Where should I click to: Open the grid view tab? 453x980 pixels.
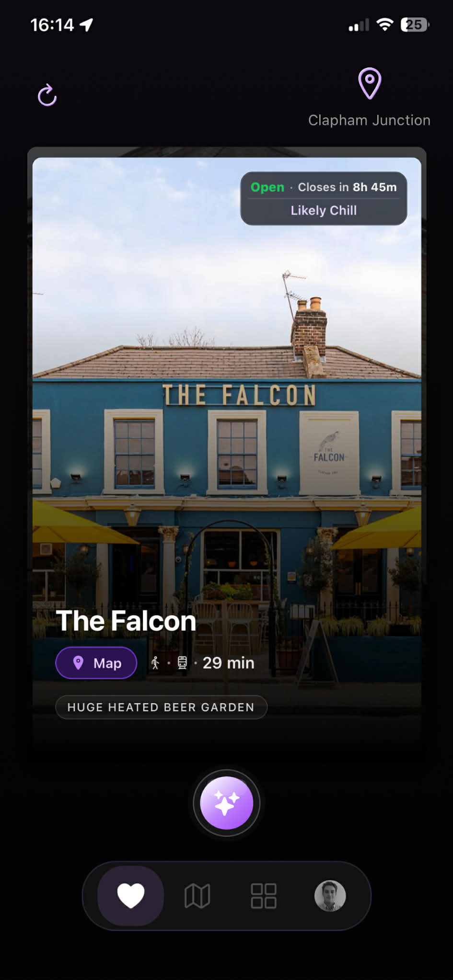coord(264,896)
